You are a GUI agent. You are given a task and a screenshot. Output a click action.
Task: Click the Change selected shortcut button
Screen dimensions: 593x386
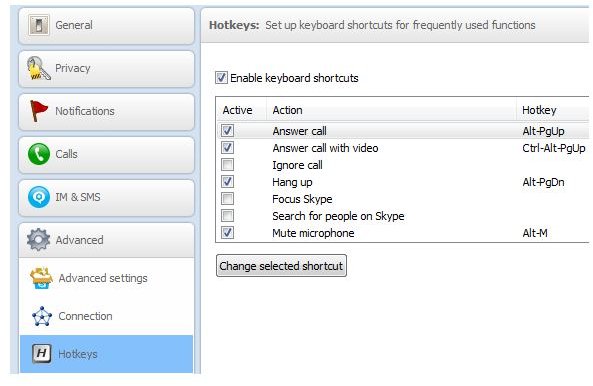281,266
